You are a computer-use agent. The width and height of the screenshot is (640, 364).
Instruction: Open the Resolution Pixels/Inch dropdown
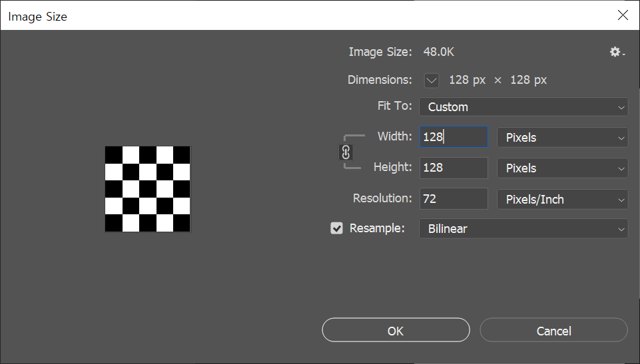click(562, 200)
